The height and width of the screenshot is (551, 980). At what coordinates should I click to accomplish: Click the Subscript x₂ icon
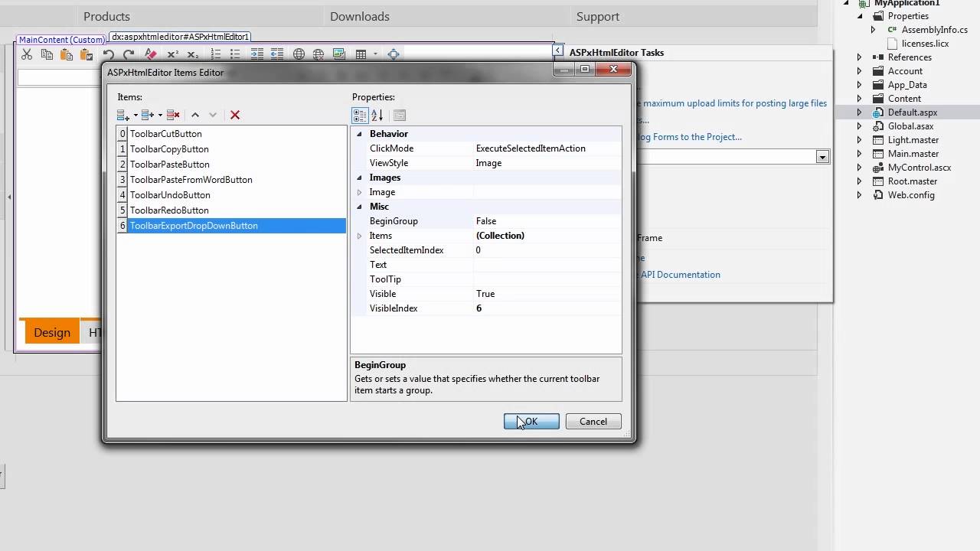tap(193, 54)
